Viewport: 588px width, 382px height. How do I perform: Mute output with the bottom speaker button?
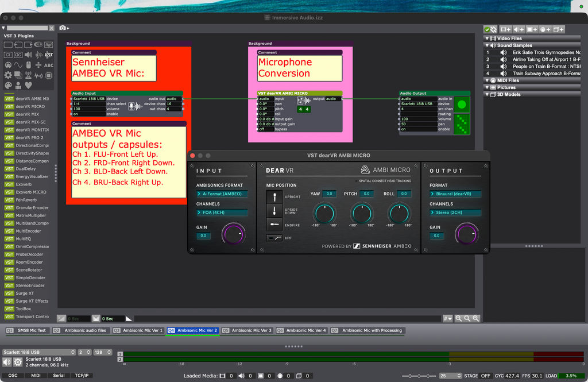(x=7, y=362)
